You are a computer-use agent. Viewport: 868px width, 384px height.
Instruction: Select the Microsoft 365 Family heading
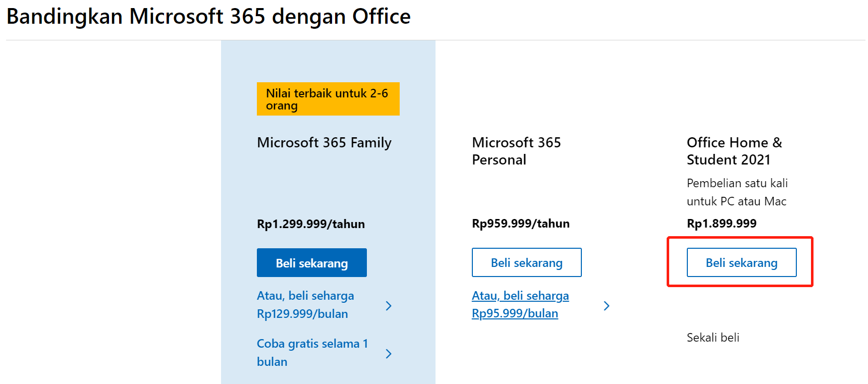point(324,143)
